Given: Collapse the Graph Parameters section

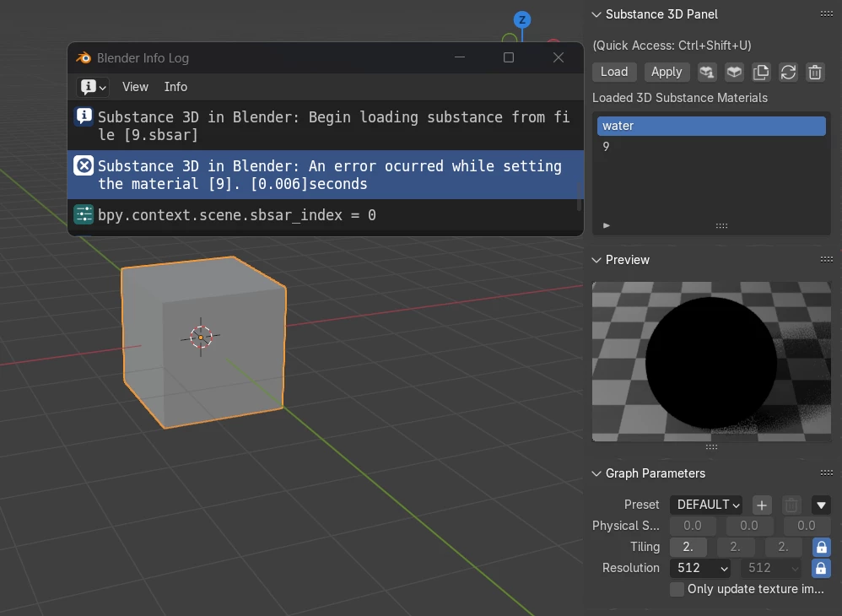Looking at the screenshot, I should tap(596, 473).
